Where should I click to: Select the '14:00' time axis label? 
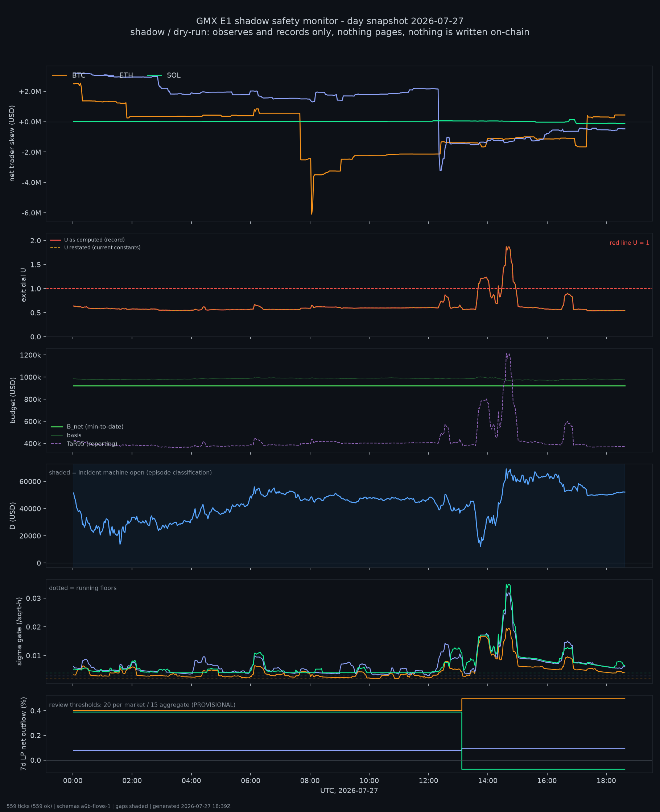click(488, 781)
